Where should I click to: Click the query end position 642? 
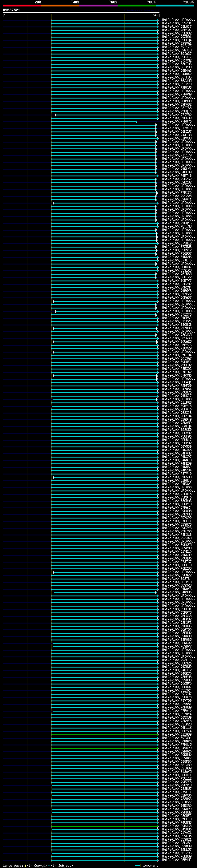(x=155, y=15)
